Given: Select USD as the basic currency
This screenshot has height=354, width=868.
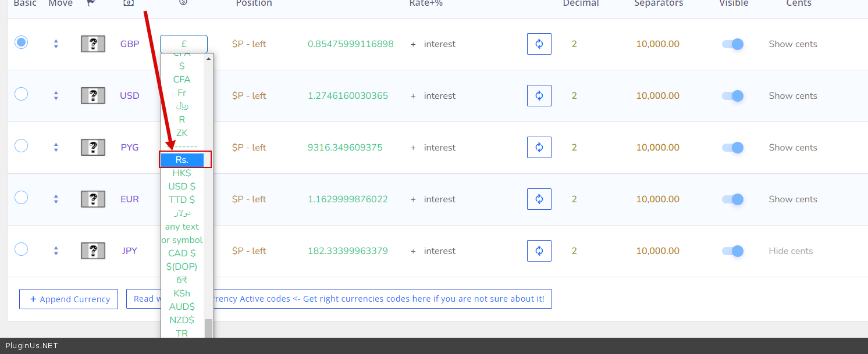Looking at the screenshot, I should click(21, 94).
